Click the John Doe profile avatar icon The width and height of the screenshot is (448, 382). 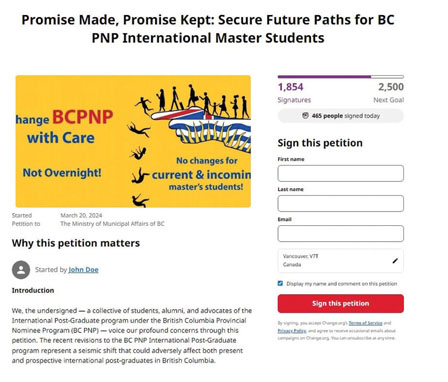(21, 270)
